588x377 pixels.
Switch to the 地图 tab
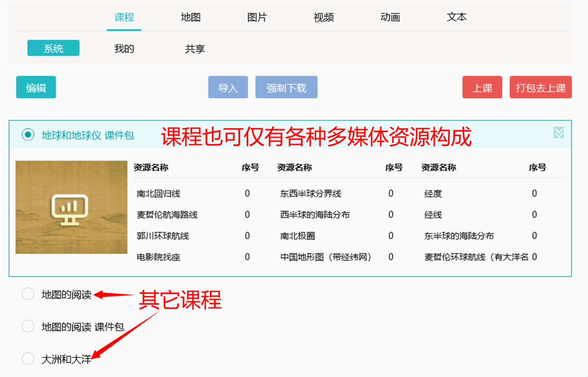coord(190,17)
